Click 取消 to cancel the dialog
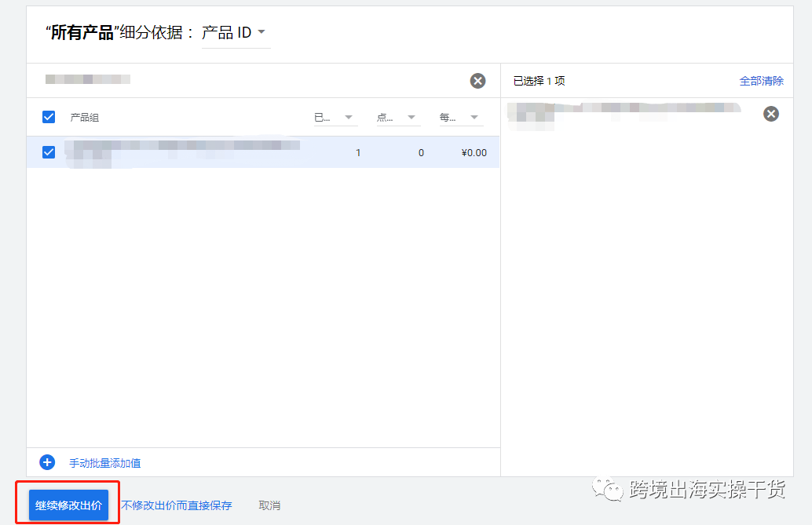Image resolution: width=812 pixels, height=525 pixels. click(269, 505)
